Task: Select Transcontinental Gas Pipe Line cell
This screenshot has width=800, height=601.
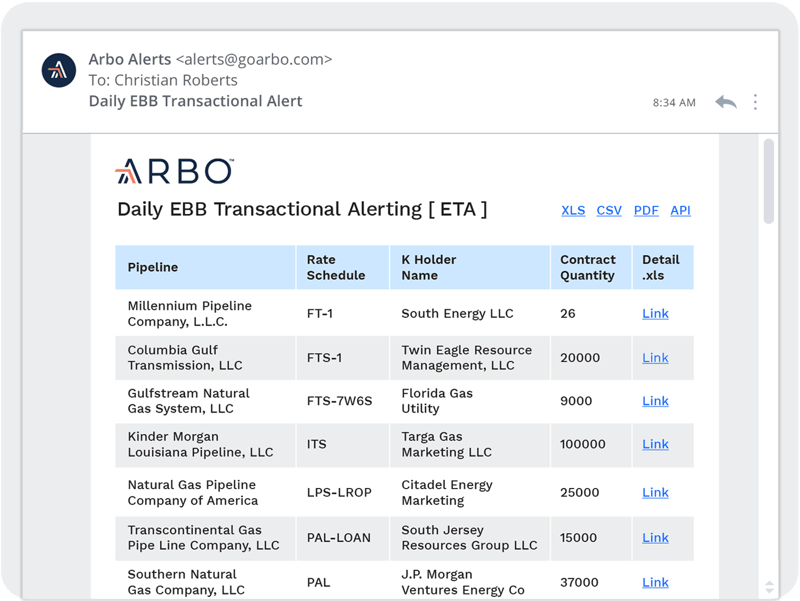Action: [x=204, y=538]
